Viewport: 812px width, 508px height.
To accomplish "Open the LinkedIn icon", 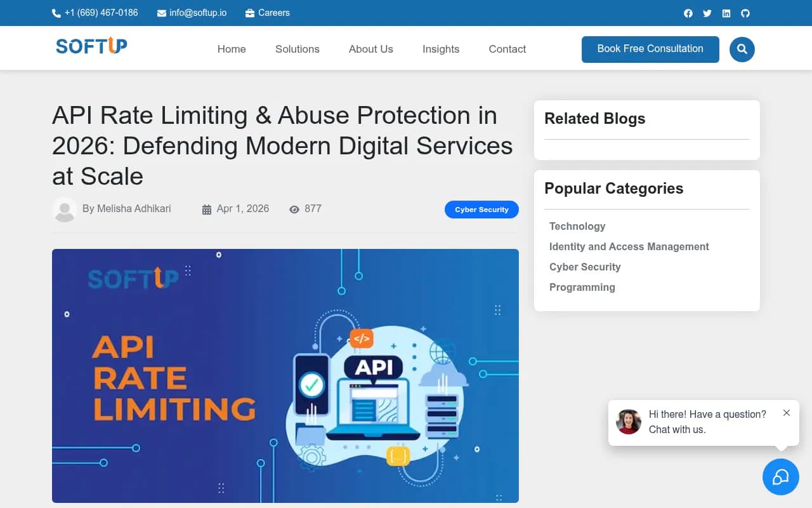I will tap(726, 13).
